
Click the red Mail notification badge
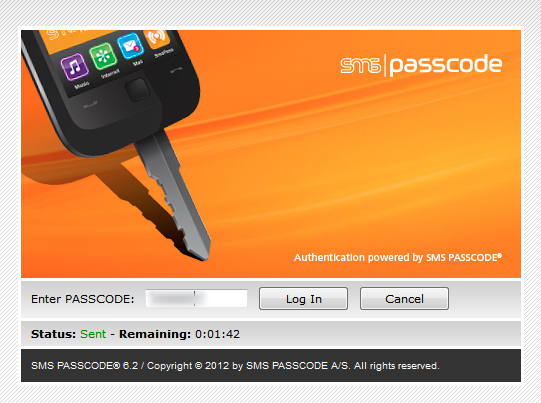[x=137, y=49]
